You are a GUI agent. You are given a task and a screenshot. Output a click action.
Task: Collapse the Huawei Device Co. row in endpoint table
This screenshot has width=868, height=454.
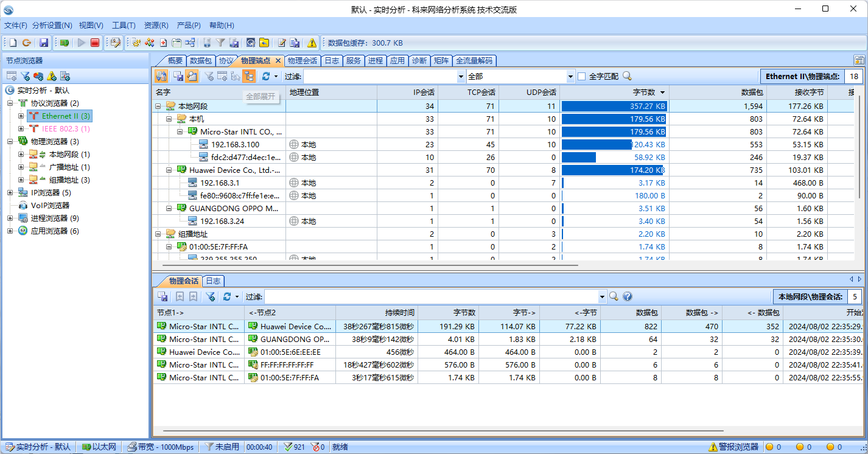coord(169,170)
